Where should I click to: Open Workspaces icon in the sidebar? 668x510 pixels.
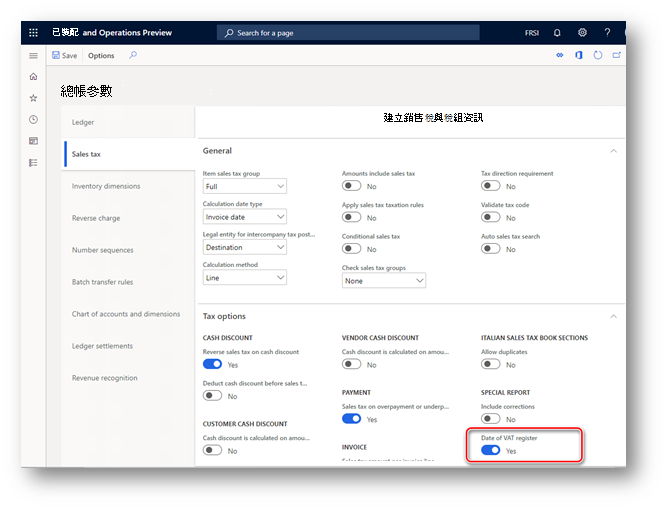coord(33,141)
